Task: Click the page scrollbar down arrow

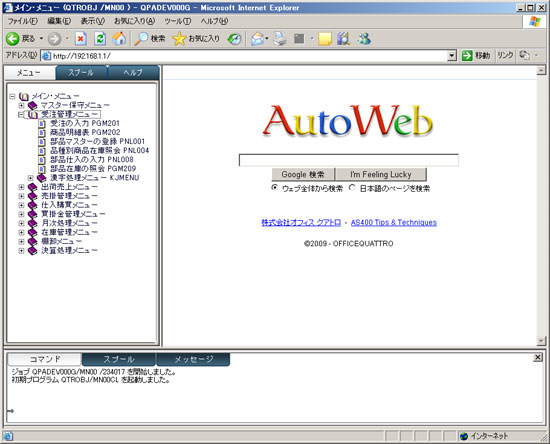Action: pyautogui.click(x=541, y=341)
